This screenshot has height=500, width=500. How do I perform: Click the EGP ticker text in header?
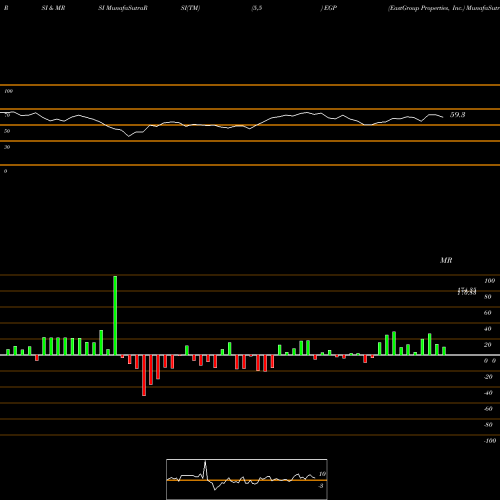[x=330, y=8]
